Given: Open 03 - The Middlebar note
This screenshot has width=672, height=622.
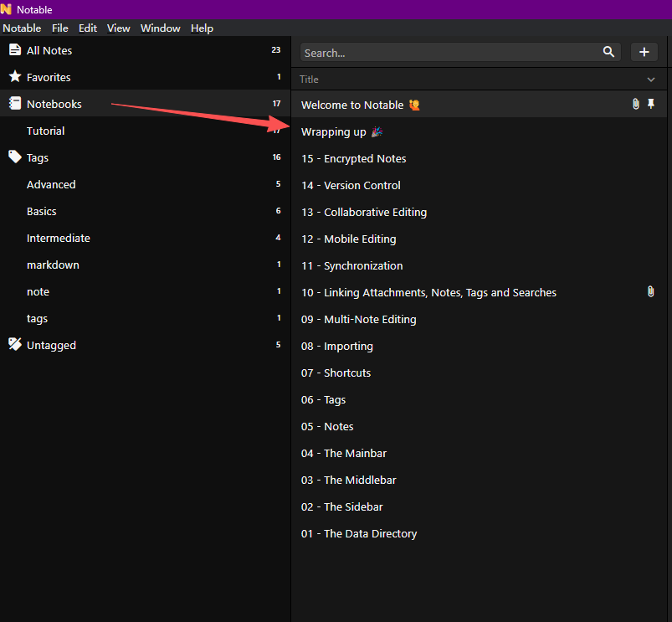Looking at the screenshot, I should [x=479, y=480].
